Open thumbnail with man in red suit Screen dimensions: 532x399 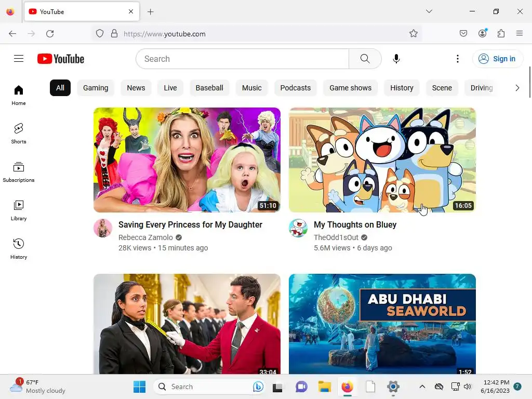187,324
